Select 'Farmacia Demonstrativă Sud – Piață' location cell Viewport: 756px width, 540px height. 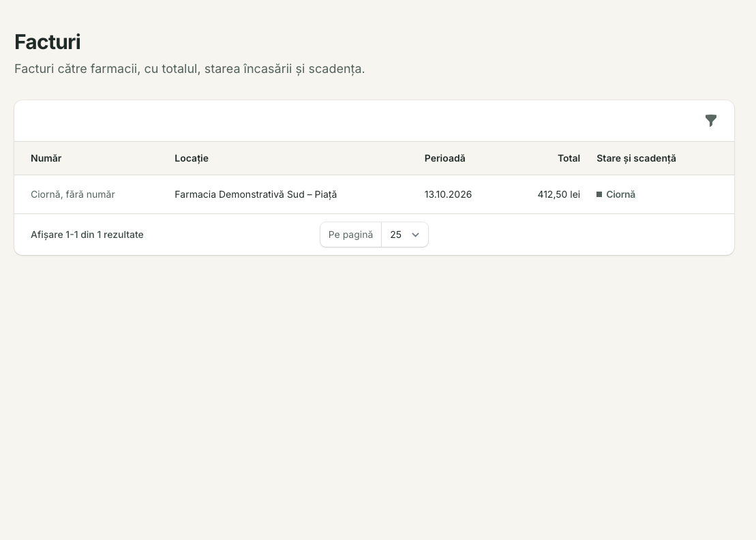pyautogui.click(x=256, y=194)
